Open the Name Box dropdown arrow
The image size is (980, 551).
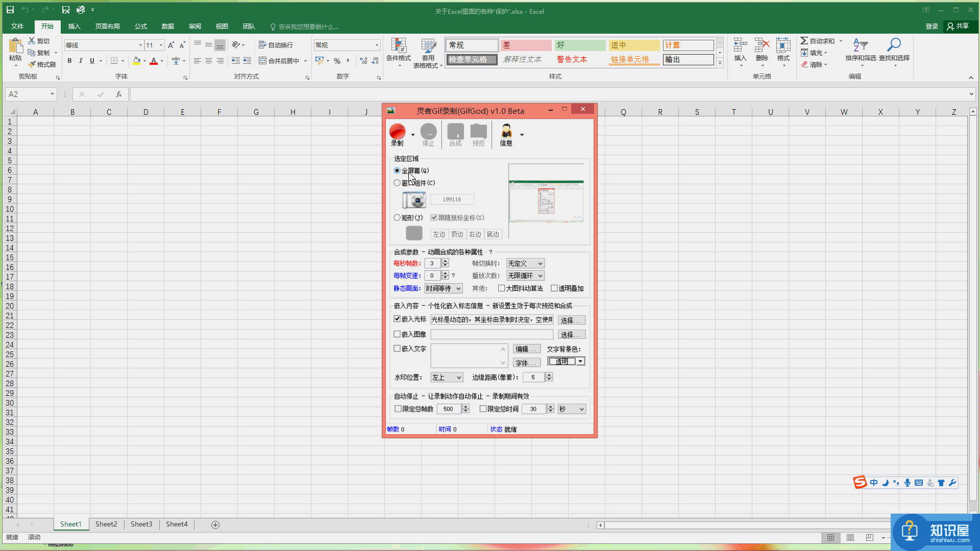click(52, 94)
